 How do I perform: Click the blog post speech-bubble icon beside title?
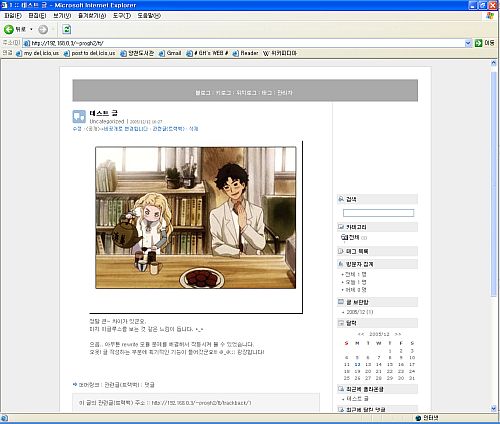point(79,117)
